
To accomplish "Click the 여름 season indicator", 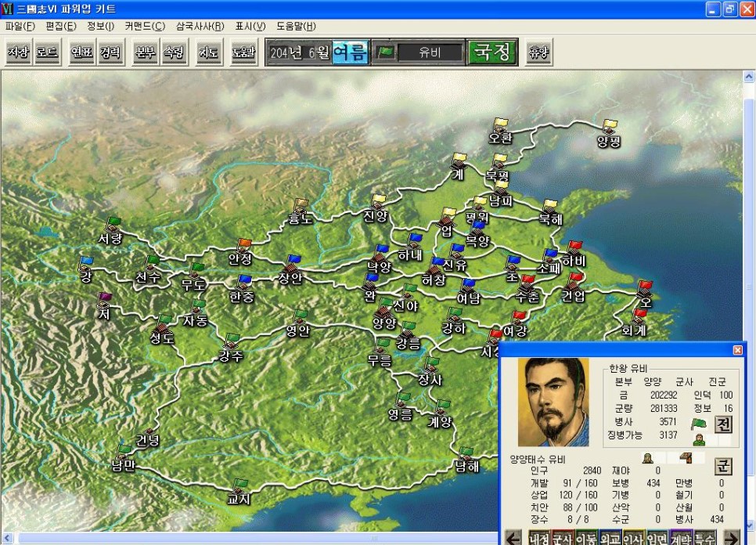I will (x=351, y=52).
